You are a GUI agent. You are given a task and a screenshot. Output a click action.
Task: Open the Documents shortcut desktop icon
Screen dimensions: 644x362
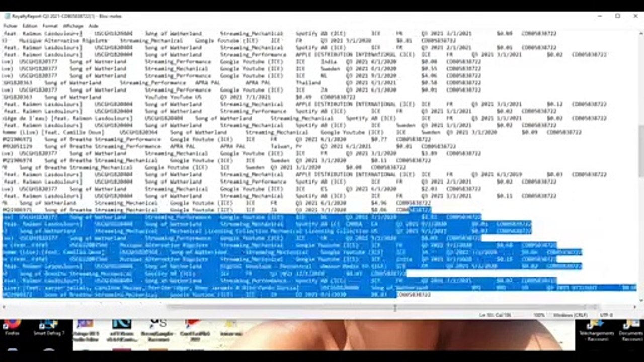tap(631, 329)
